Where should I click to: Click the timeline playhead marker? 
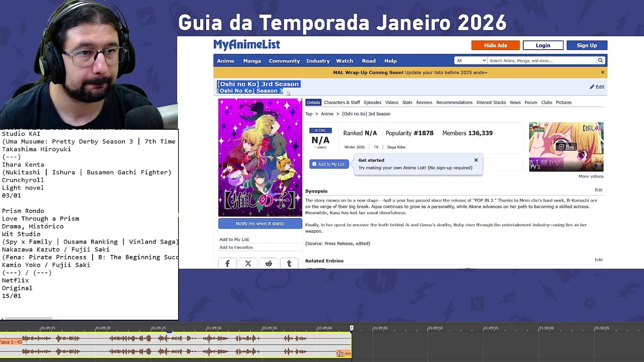click(352, 328)
